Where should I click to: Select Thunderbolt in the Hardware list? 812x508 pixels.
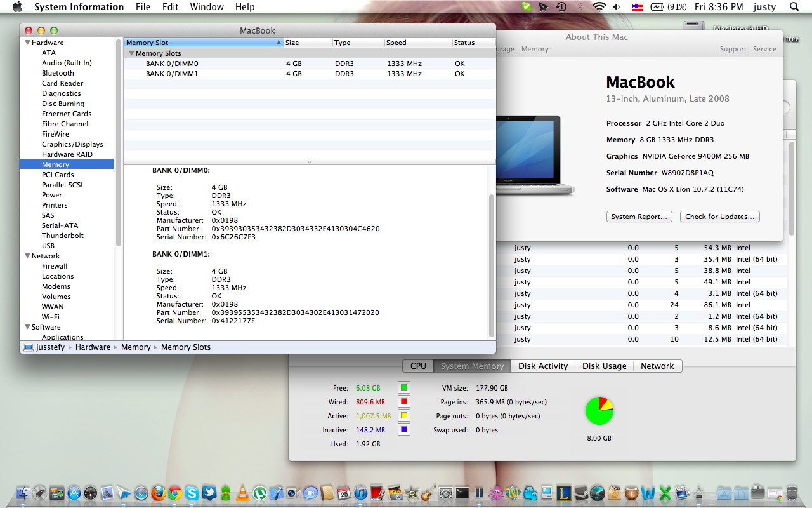click(63, 236)
